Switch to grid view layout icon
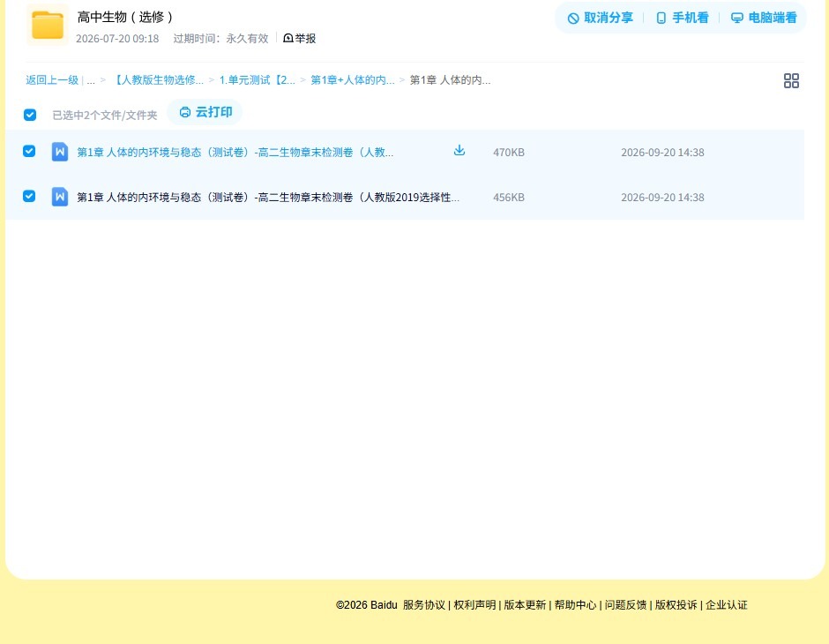Screen dimensions: 829x644 tap(791, 80)
